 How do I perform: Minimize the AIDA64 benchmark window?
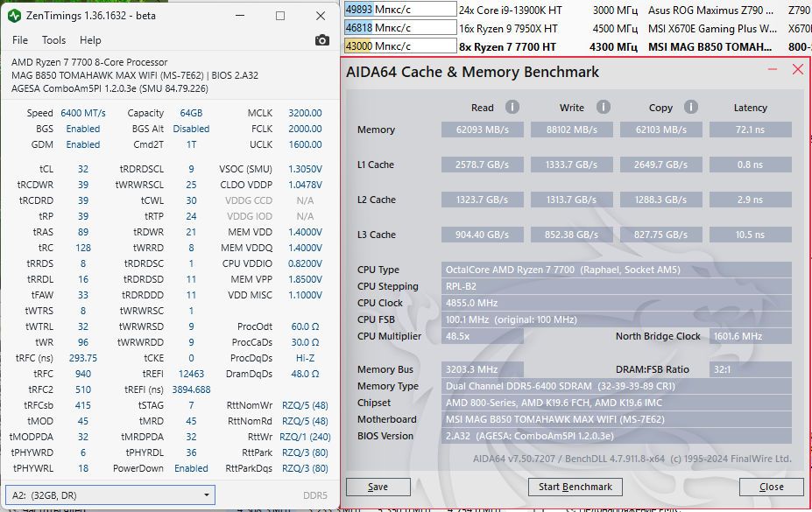point(773,69)
